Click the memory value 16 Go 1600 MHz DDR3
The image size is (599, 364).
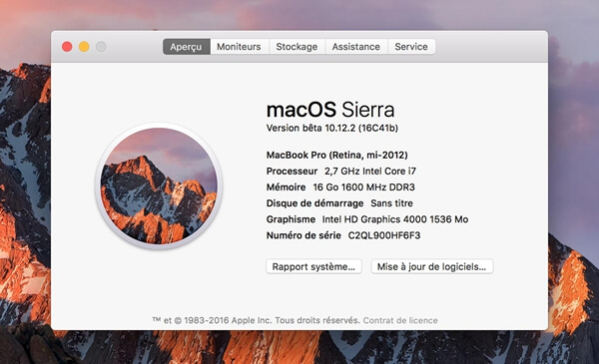(363, 186)
